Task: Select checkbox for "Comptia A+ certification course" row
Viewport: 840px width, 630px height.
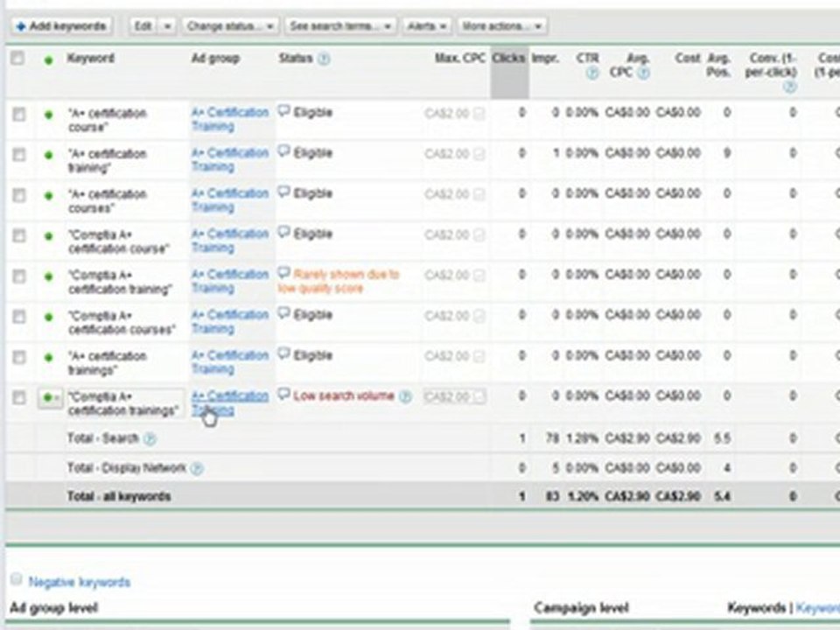Action: tap(18, 235)
